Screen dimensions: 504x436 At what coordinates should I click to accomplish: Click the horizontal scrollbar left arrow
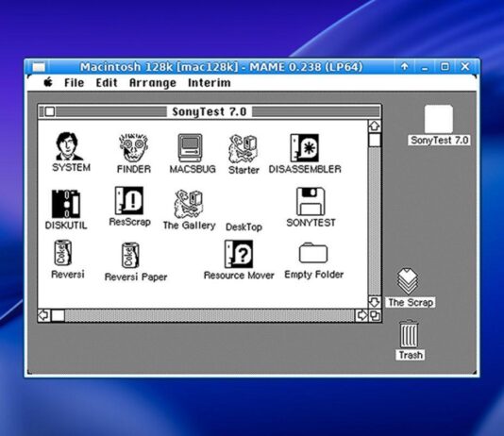point(44,315)
